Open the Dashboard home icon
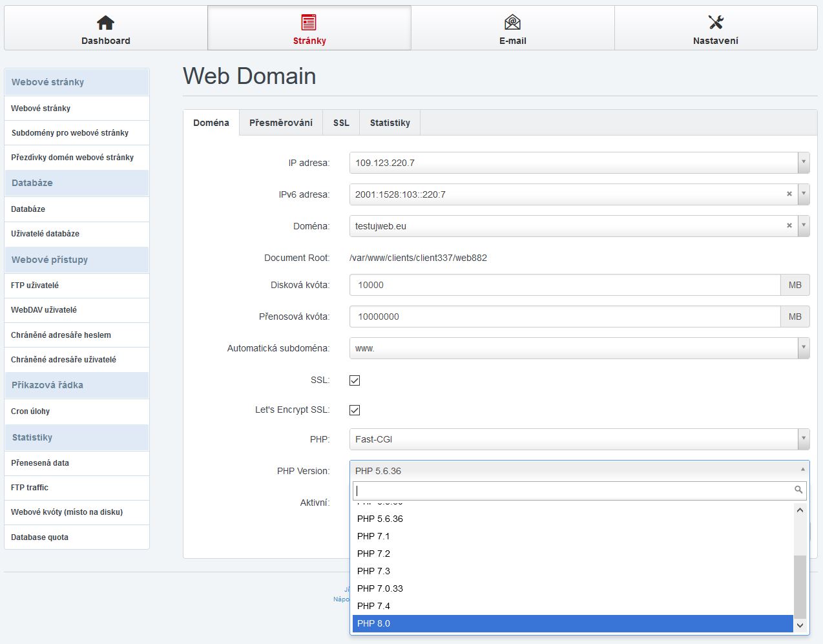 tap(105, 23)
